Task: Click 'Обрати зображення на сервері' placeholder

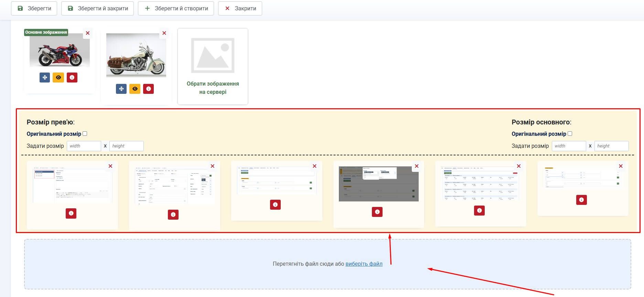Action: [213, 66]
